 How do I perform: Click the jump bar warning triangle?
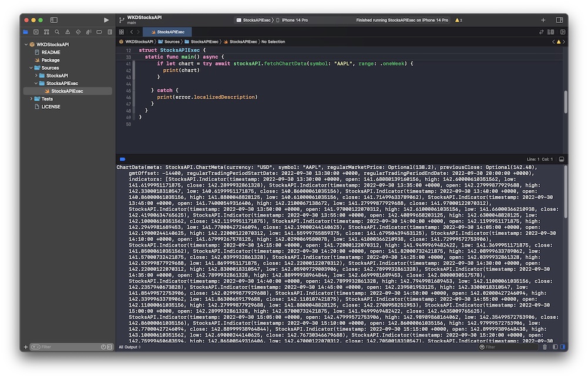tap(559, 42)
